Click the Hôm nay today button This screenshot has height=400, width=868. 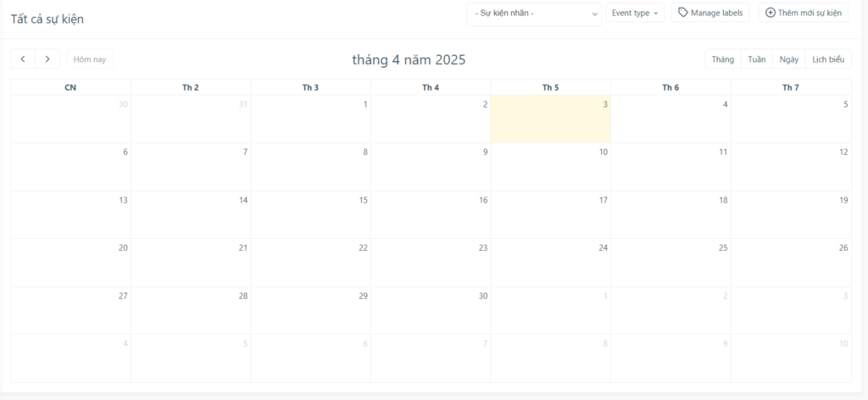[90, 59]
